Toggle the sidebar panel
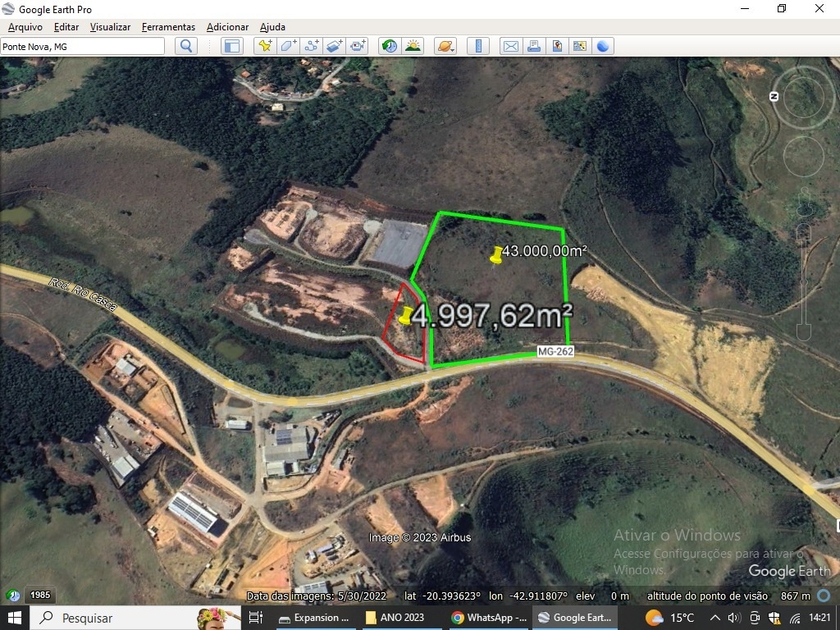 pyautogui.click(x=232, y=46)
